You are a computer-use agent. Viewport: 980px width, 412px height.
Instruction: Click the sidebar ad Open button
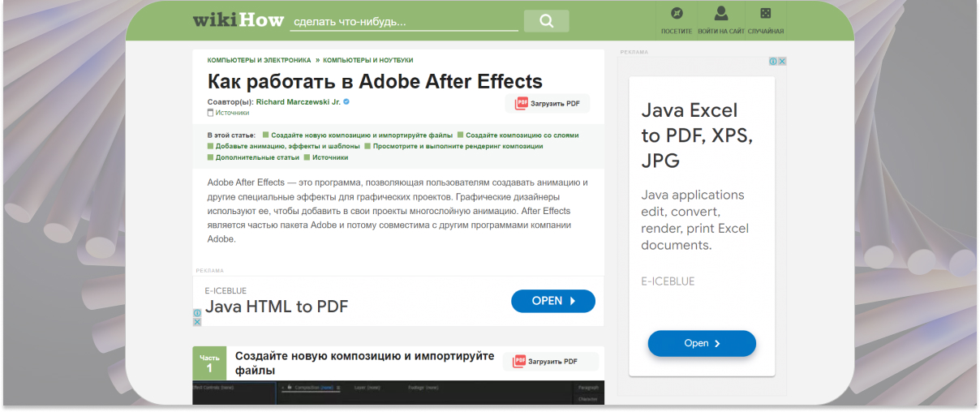click(702, 343)
